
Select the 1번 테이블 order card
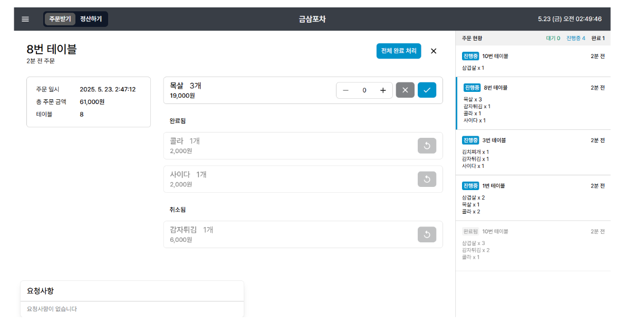coord(533,198)
